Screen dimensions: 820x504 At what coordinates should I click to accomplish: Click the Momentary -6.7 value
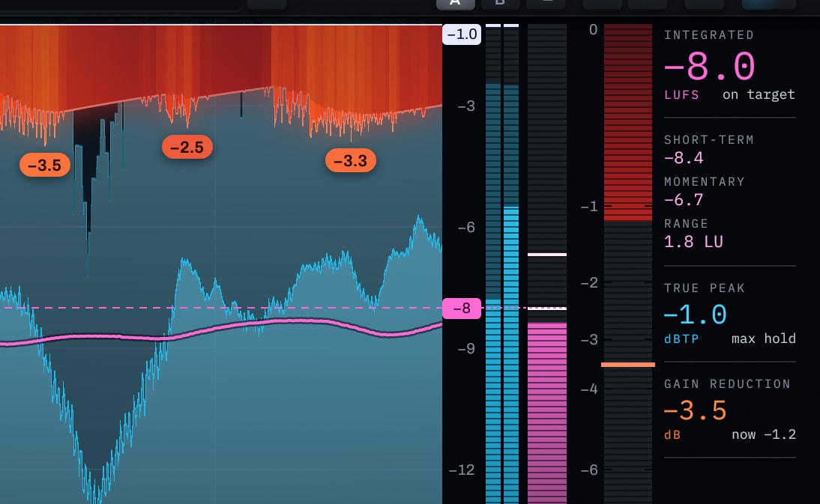(684, 199)
